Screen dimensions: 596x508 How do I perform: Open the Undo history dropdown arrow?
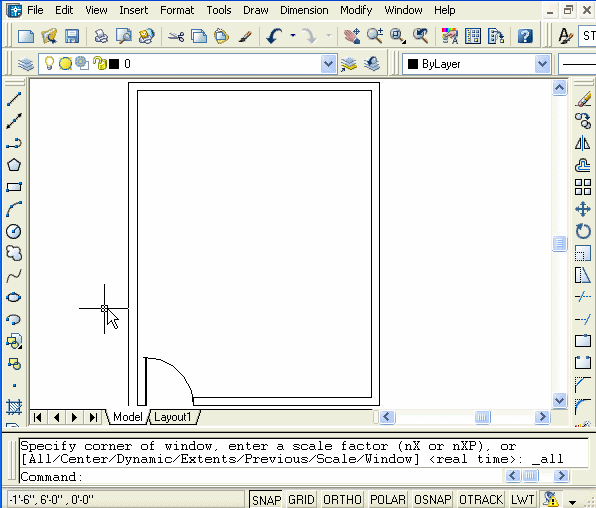click(x=293, y=36)
